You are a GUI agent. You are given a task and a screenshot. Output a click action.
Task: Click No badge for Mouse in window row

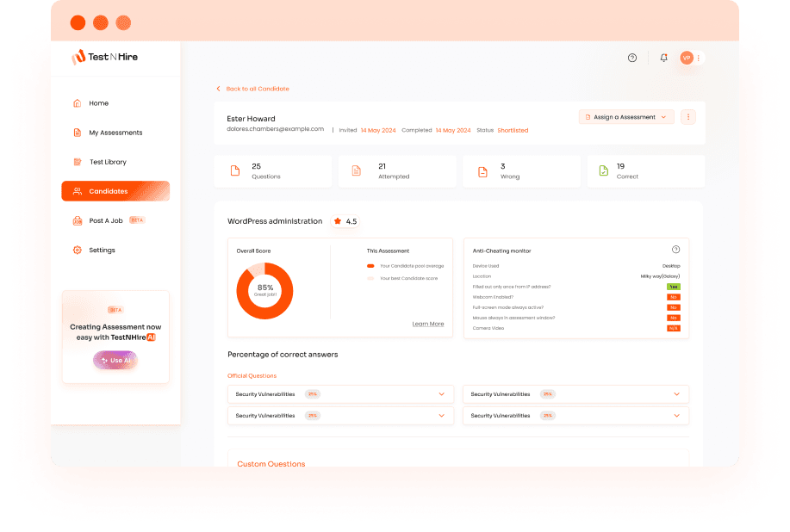[674, 319]
